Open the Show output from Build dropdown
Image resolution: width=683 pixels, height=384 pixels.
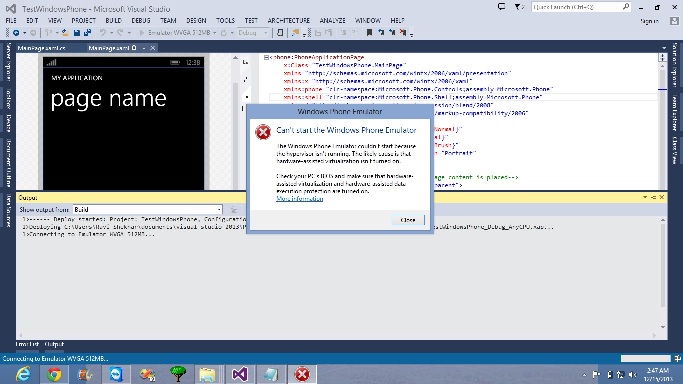point(147,209)
